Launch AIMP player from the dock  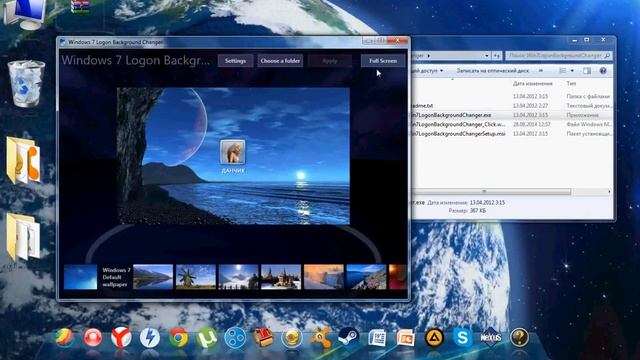434,338
